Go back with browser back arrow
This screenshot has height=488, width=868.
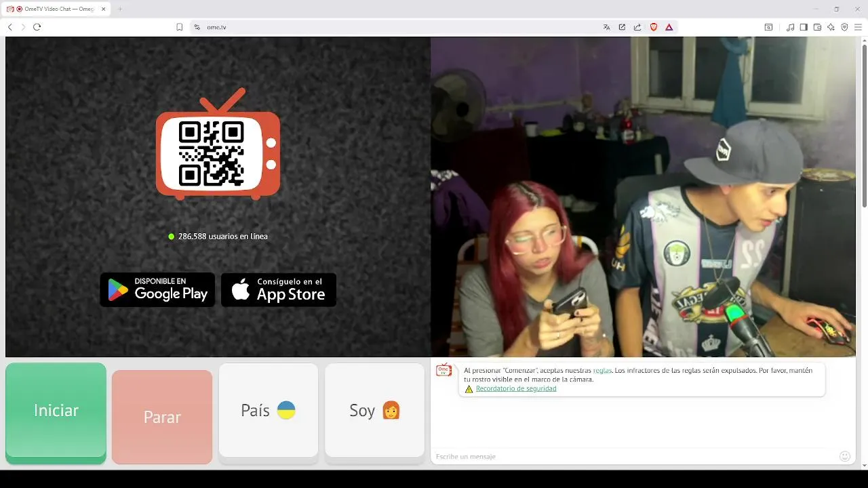coord(9,27)
